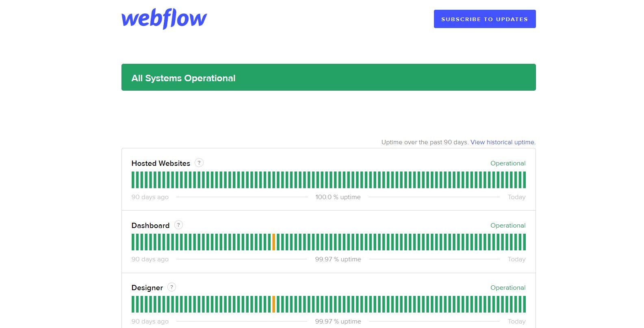Click Hosted Websites '90 days ago' label
644x328 pixels.
click(x=150, y=197)
